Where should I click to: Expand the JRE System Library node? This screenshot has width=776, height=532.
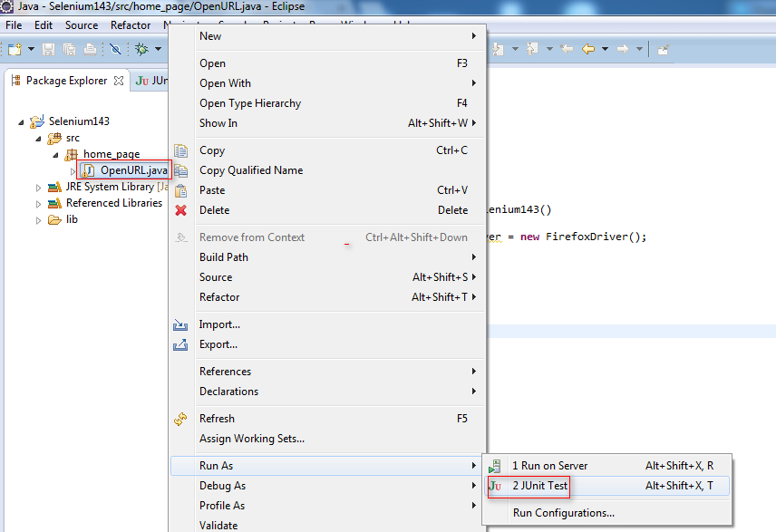pos(38,188)
